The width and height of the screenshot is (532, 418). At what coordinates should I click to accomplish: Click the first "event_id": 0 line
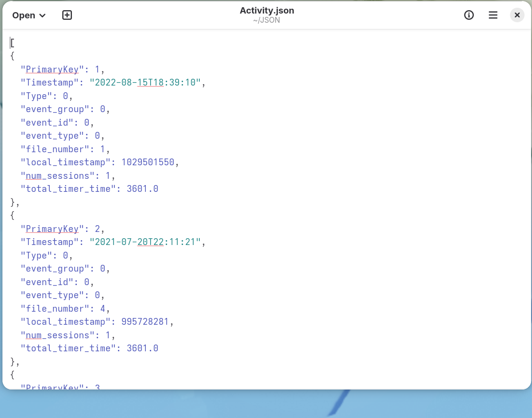57,123
